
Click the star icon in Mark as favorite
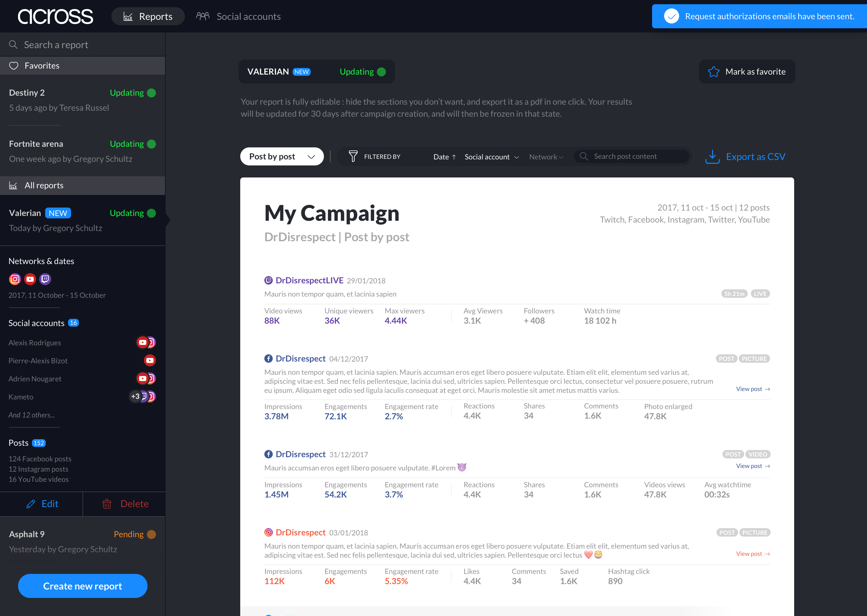tap(713, 72)
